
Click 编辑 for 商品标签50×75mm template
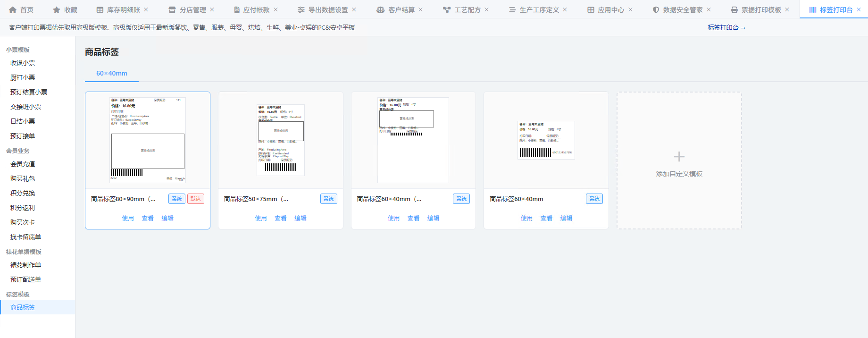click(300, 218)
